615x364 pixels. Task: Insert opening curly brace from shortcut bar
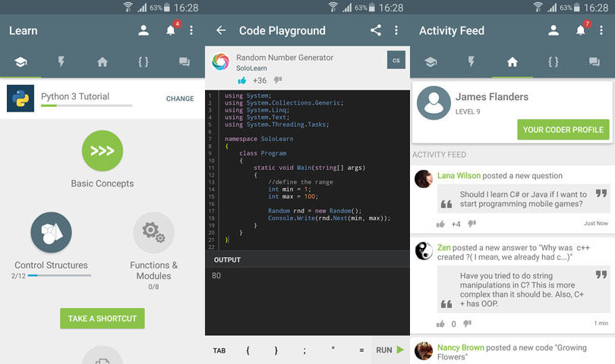coord(248,350)
